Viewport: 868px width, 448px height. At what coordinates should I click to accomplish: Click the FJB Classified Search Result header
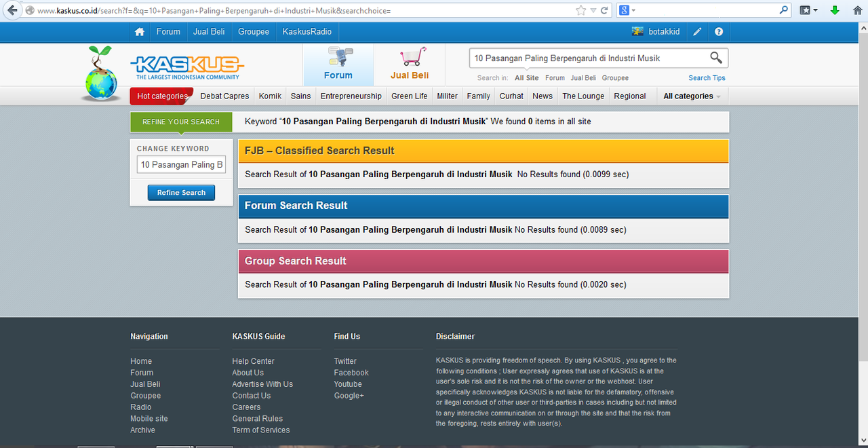click(x=484, y=151)
